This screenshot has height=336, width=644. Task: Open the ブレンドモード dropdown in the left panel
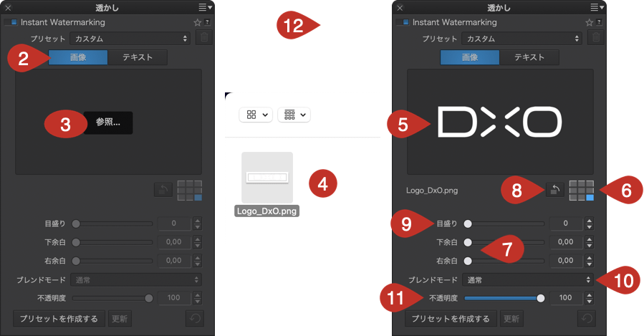(136, 279)
